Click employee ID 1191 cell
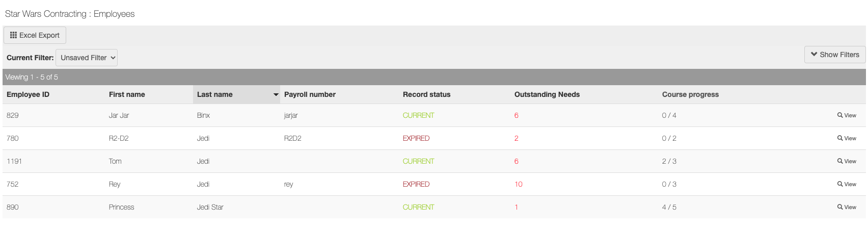The image size is (868, 229). (x=14, y=161)
